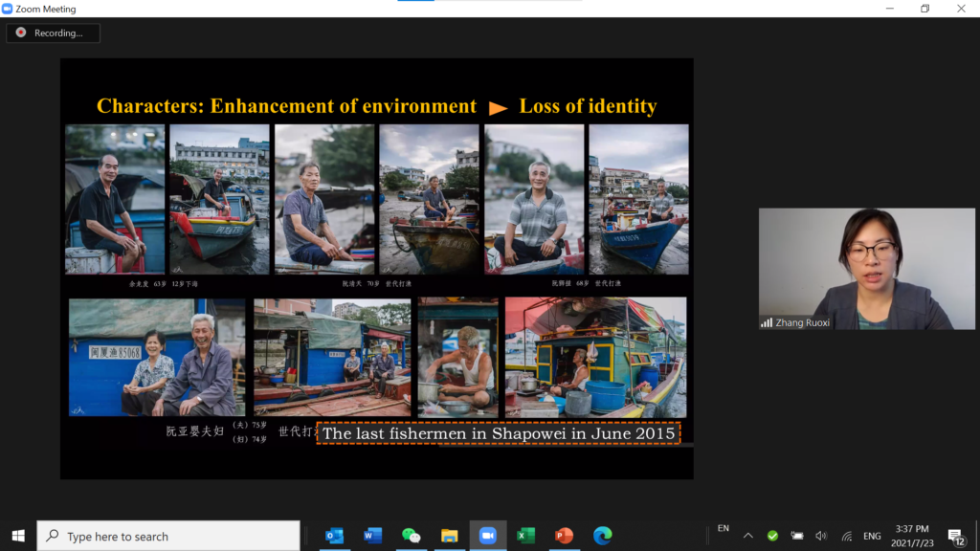Click the green security shield tray icon

(772, 536)
